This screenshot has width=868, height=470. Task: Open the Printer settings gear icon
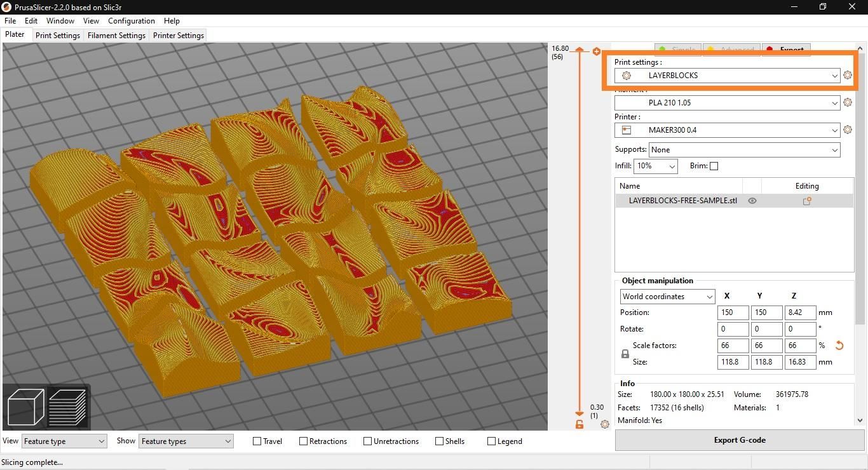tap(848, 130)
